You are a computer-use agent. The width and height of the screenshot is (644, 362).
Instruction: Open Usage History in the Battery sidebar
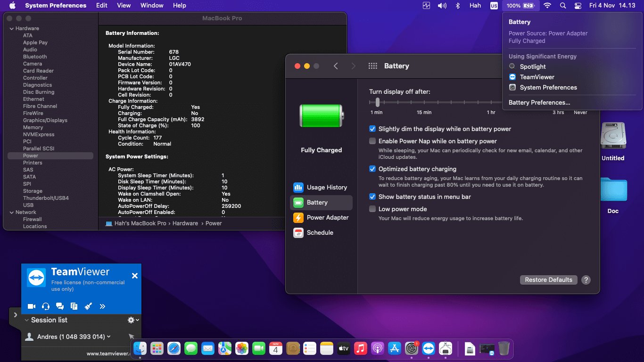(321, 188)
